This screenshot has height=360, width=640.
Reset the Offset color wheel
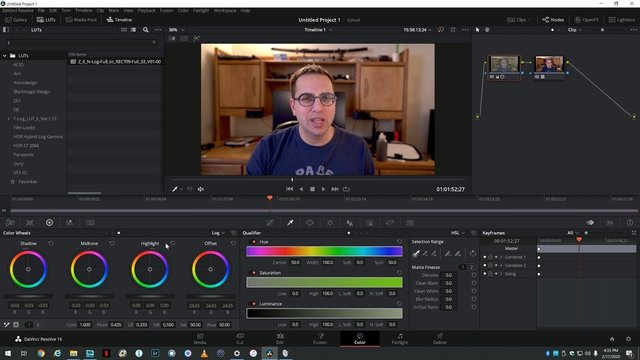click(x=233, y=243)
